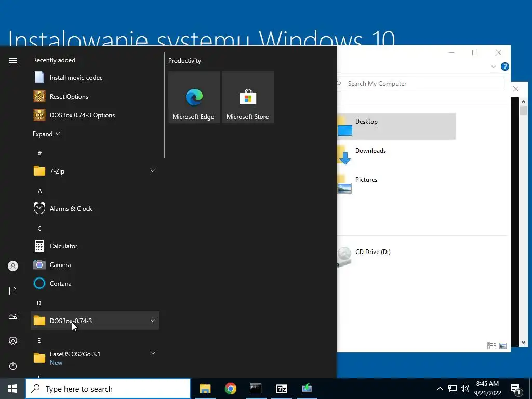Viewport: 532px width, 399px height.
Task: Open Microsoft Edge tile
Action: pos(194,97)
